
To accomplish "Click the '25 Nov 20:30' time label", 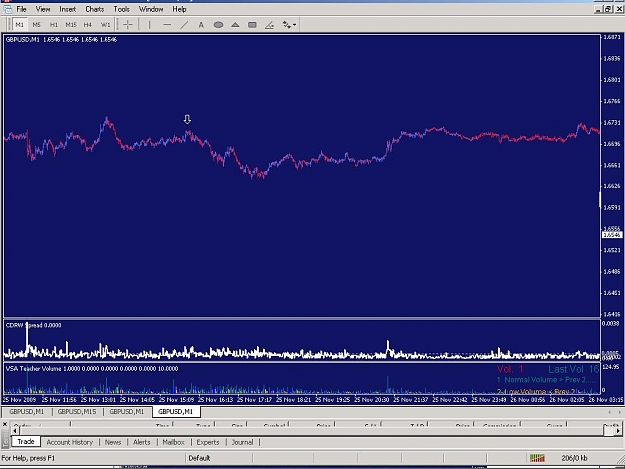I will point(371,400).
